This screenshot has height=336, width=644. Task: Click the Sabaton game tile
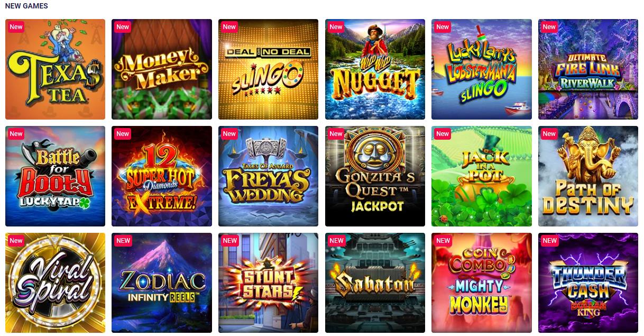coord(375,283)
